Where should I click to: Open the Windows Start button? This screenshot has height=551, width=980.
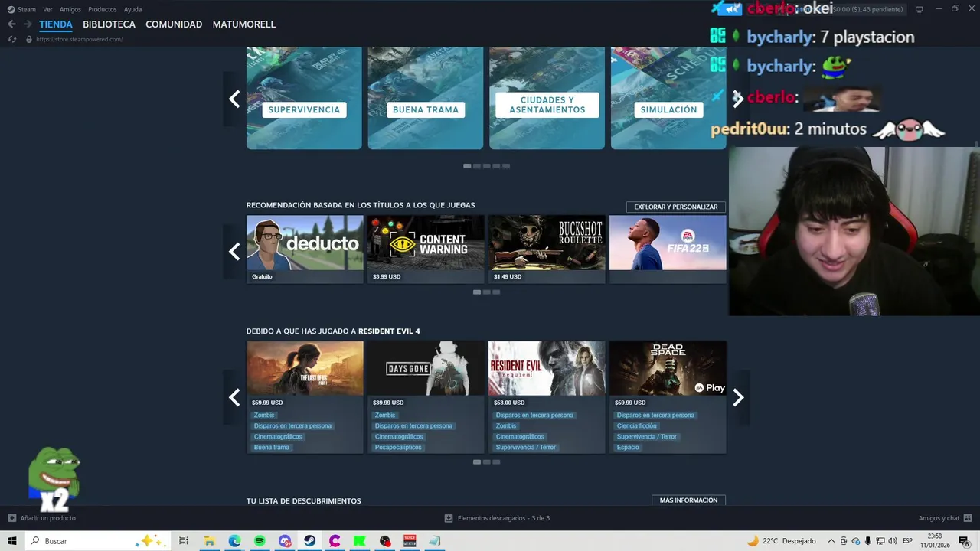click(x=12, y=541)
